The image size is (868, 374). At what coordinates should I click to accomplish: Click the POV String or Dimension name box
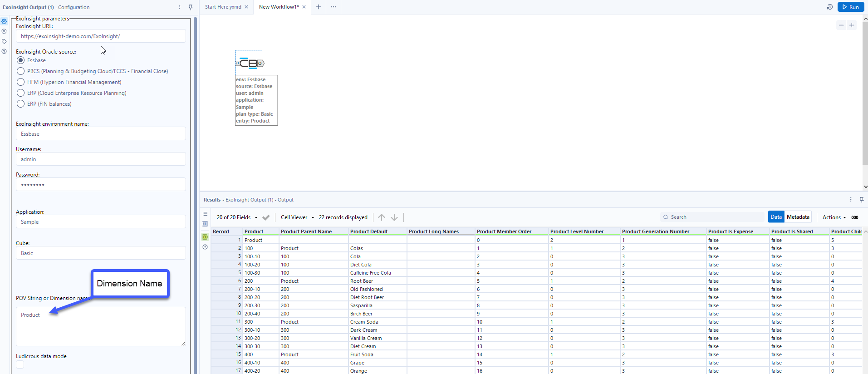(101, 327)
